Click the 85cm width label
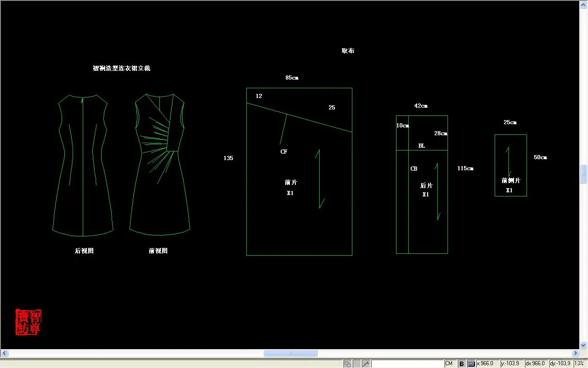The width and height of the screenshot is (588, 368). pyautogui.click(x=292, y=78)
